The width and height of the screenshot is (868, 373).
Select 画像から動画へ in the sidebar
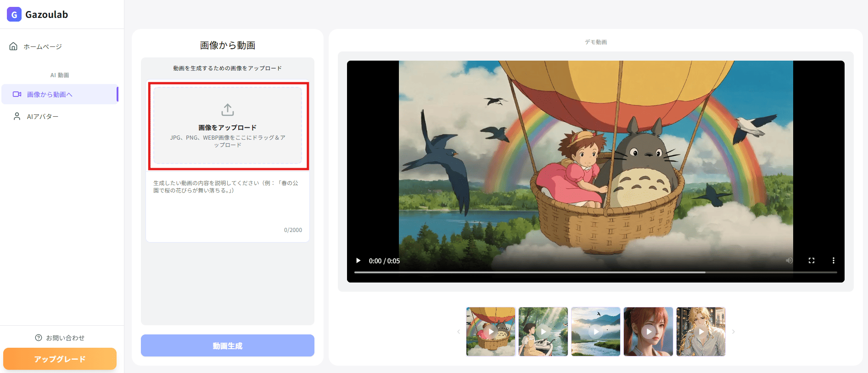[60, 94]
